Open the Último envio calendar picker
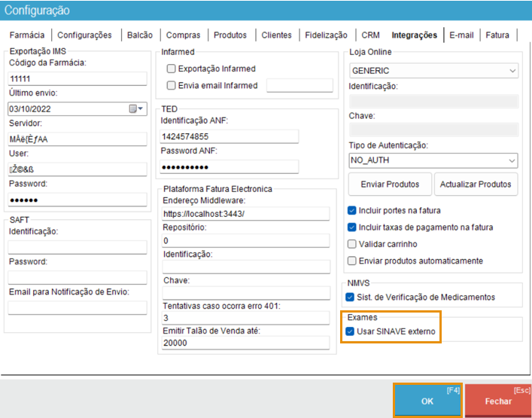The height and width of the screenshot is (418, 532). 136,109
